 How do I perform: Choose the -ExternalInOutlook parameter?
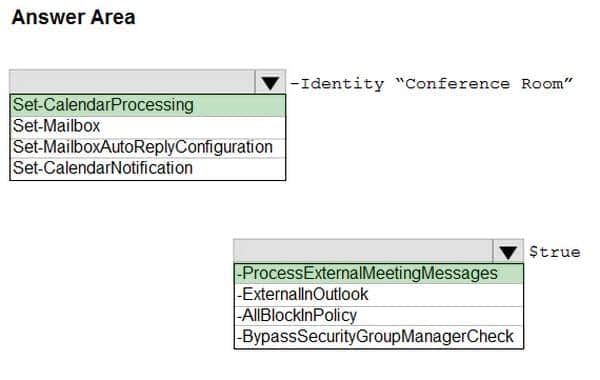[379, 295]
